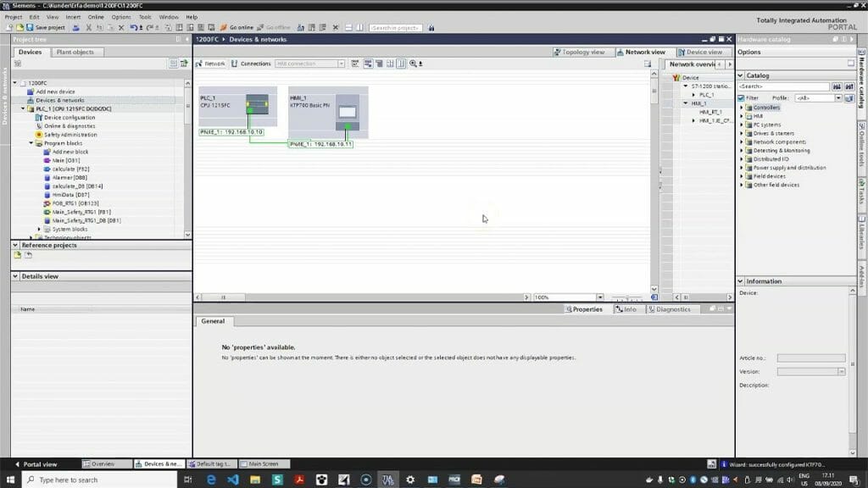Screen dimensions: 868x488
Task: Click the zoom magnifier in network toolbar
Action: pyautogui.click(x=414, y=64)
